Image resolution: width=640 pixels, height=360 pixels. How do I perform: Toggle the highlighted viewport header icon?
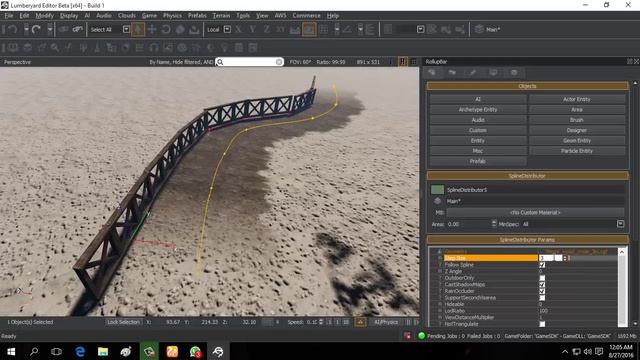tap(402, 62)
